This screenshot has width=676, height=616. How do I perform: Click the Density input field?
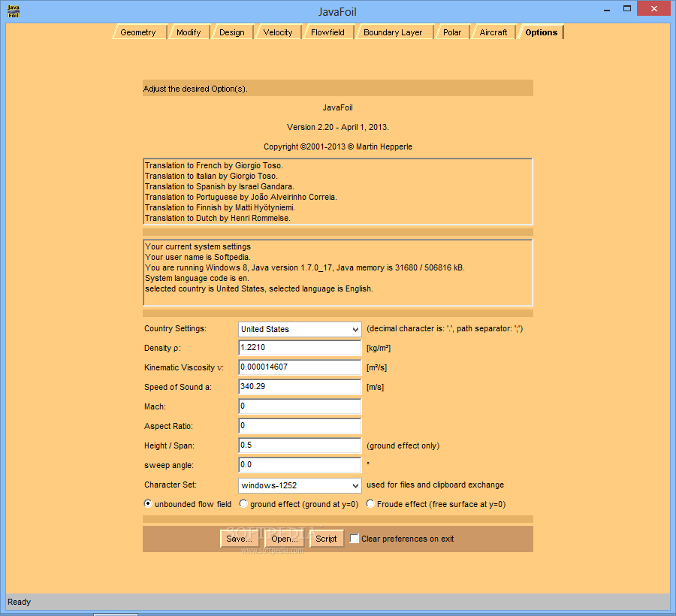(300, 348)
